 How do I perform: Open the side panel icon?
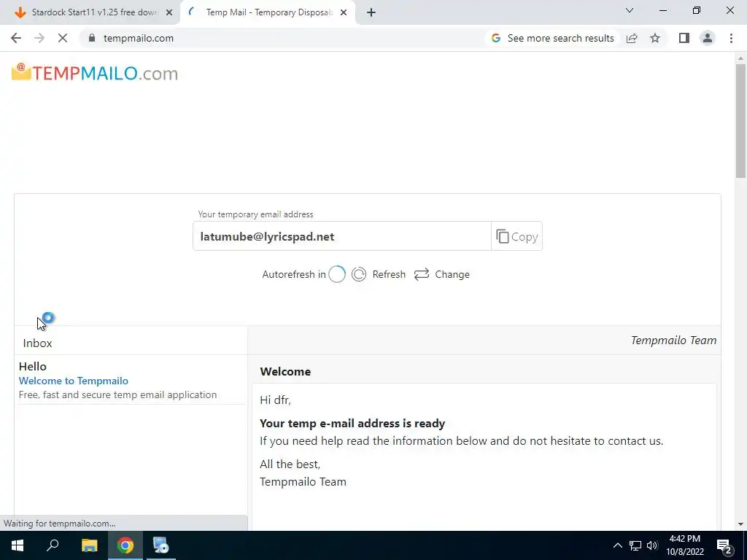pyautogui.click(x=684, y=38)
